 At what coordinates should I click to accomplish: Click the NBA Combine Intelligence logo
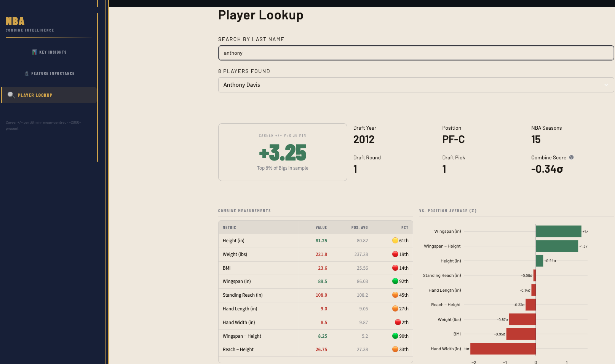pos(29,24)
